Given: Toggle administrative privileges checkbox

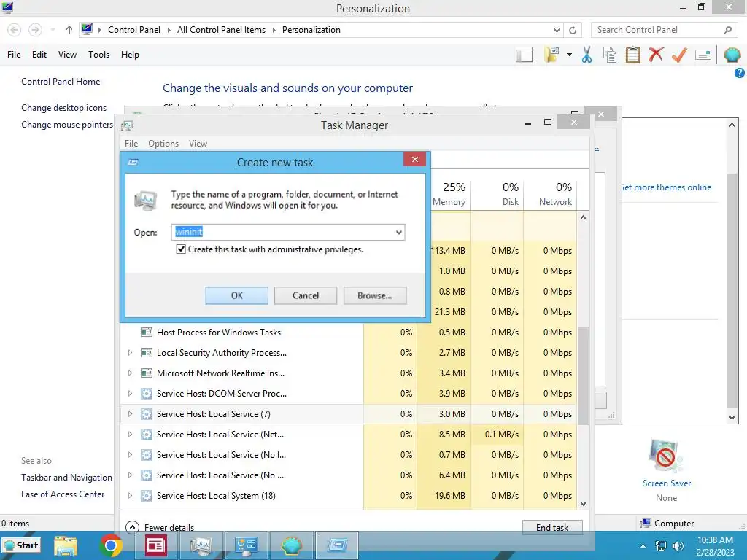Looking at the screenshot, I should 181,249.
